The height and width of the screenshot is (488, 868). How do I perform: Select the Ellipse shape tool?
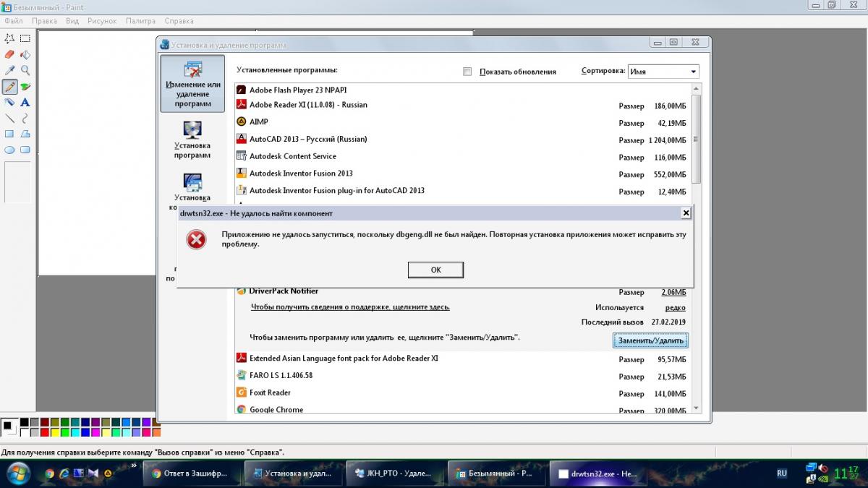(10, 150)
